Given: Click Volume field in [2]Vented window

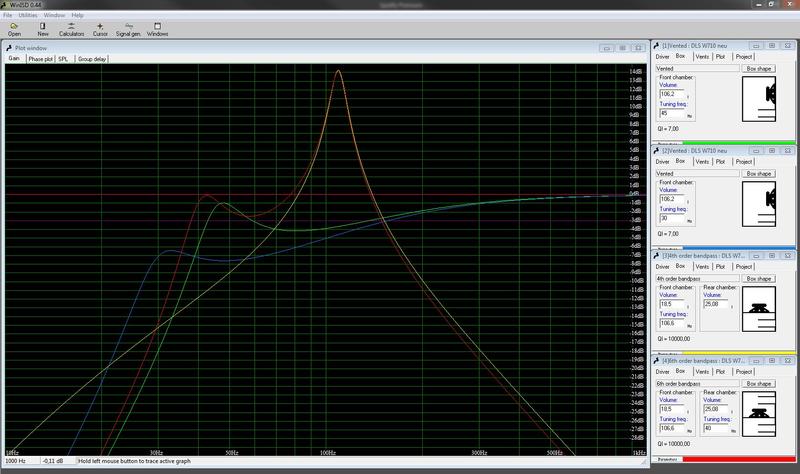Looking at the screenshot, I should (672, 199).
